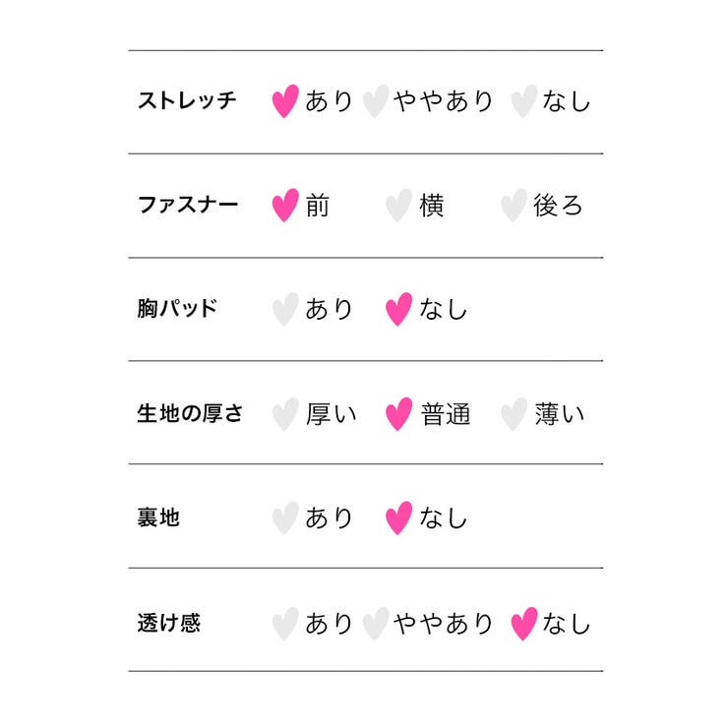Choose the gray heart for 生地の厚さ 厚い
Image resolution: width=728 pixels, height=728 pixels.
point(284,414)
